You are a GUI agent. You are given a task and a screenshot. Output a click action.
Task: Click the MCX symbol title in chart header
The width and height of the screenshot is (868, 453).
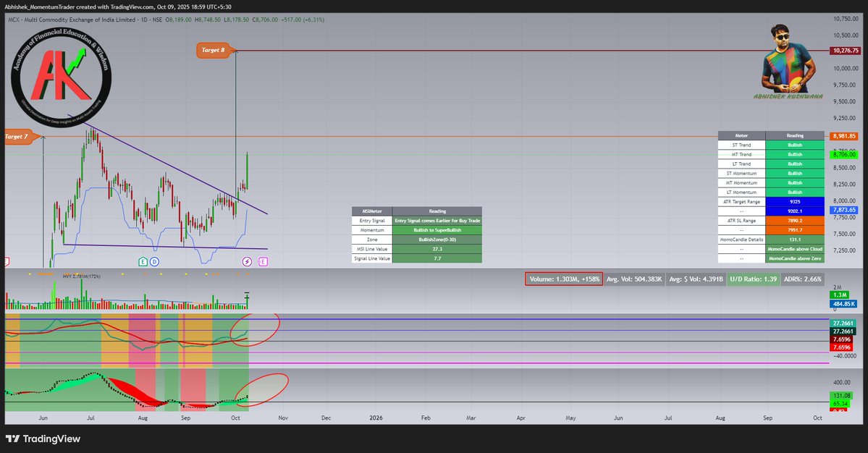[72, 20]
